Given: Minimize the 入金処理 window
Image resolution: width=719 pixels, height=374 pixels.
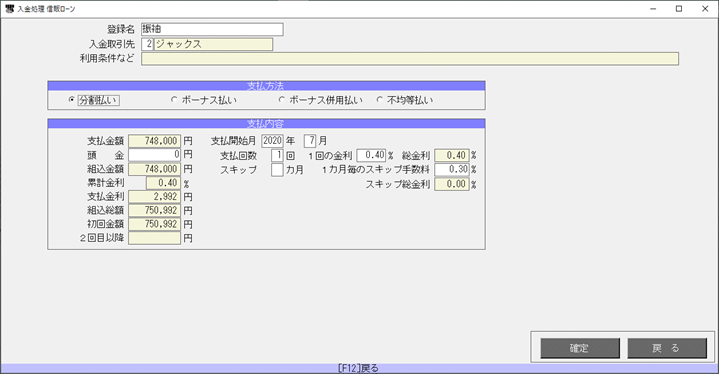Looking at the screenshot, I should pyautogui.click(x=653, y=9).
